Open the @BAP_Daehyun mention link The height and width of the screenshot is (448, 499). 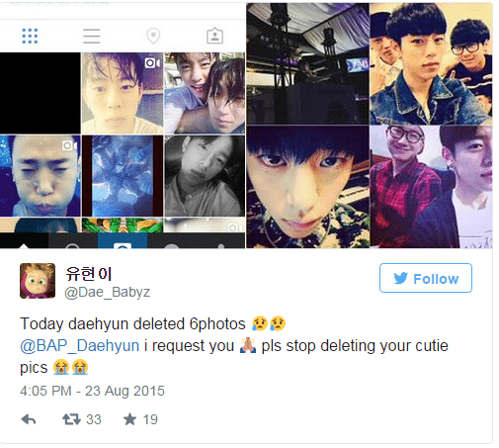pyautogui.click(x=80, y=346)
